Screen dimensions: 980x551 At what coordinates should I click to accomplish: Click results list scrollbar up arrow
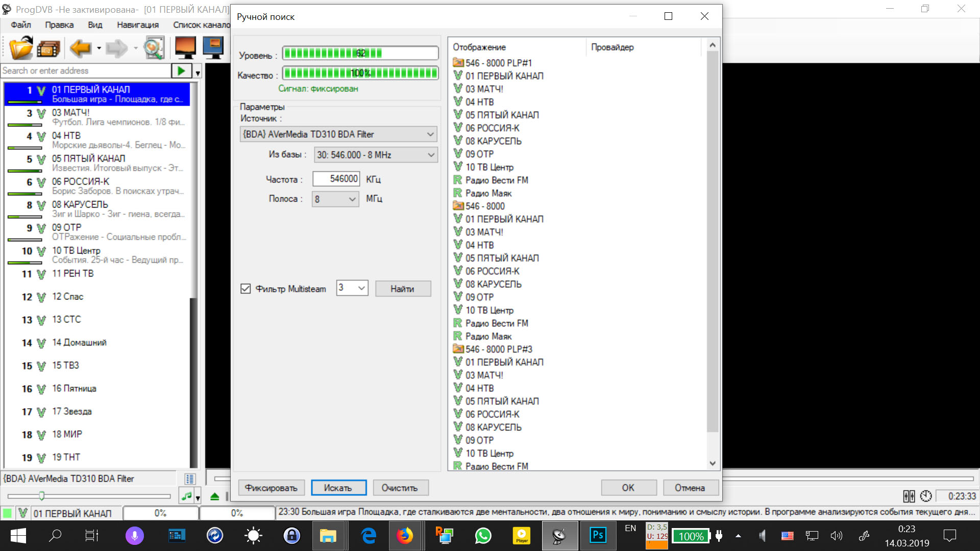pyautogui.click(x=713, y=45)
